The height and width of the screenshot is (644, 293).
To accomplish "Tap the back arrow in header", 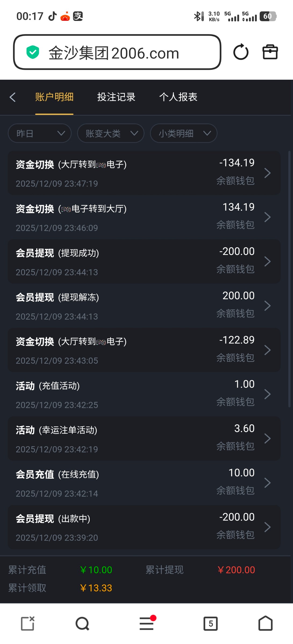I will click(12, 97).
